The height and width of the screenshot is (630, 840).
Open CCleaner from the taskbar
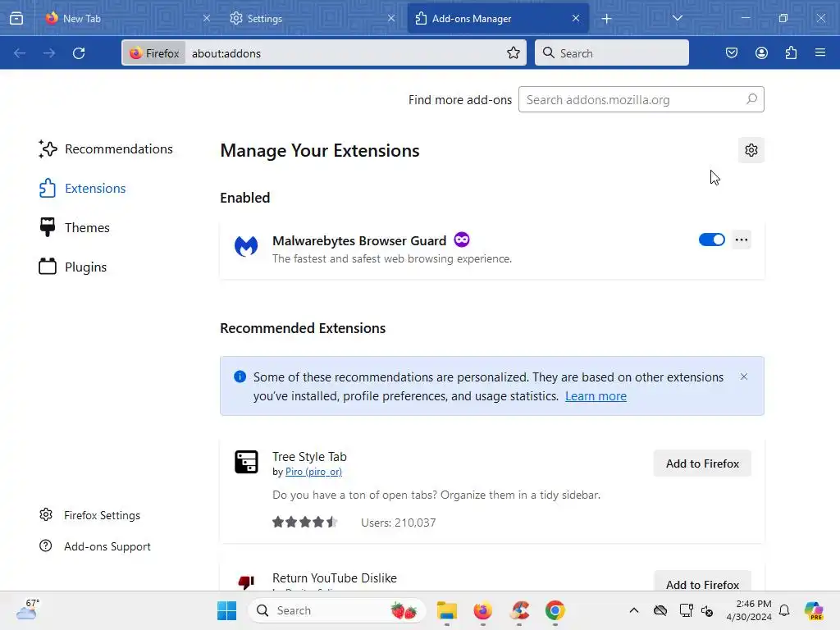tap(519, 610)
